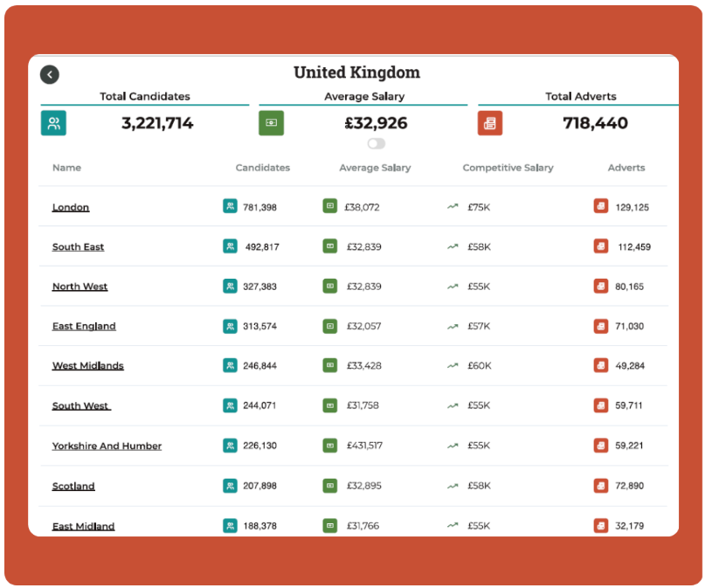Click the Total Adverts newspaper icon
705x588 pixels.
(x=490, y=123)
